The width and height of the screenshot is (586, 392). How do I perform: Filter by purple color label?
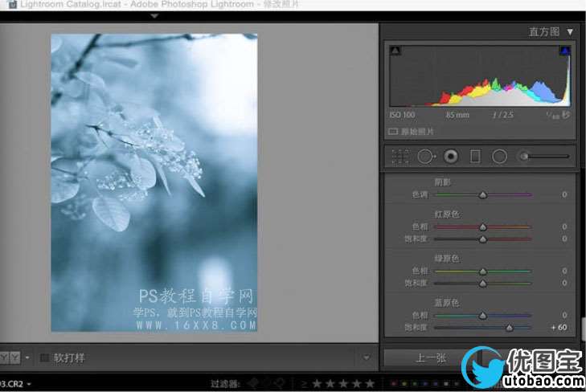click(x=435, y=383)
